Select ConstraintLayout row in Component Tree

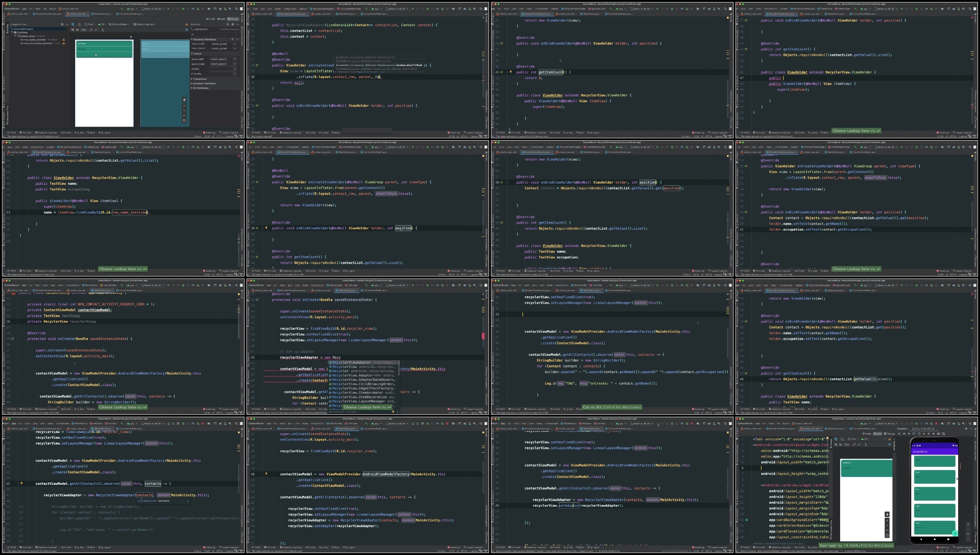38,29
